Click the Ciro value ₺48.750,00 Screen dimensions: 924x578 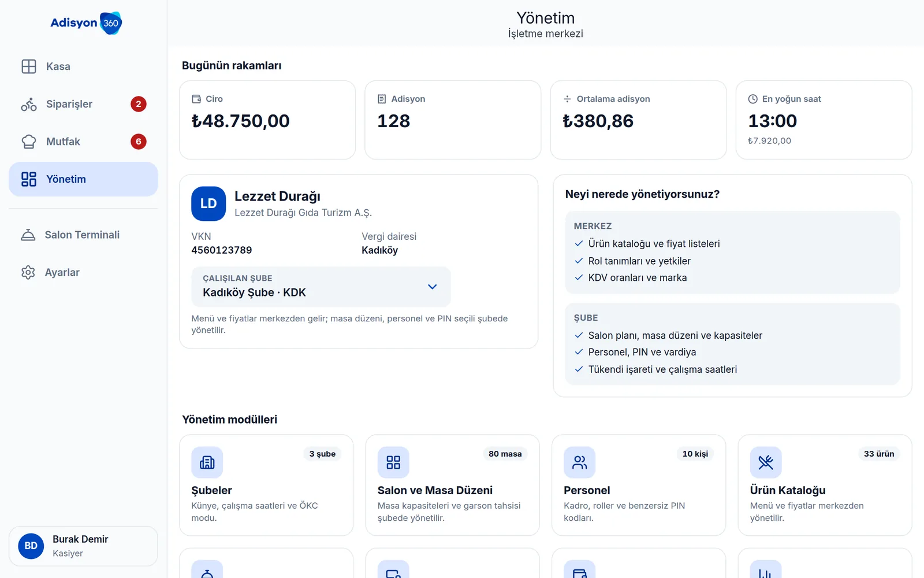(241, 121)
